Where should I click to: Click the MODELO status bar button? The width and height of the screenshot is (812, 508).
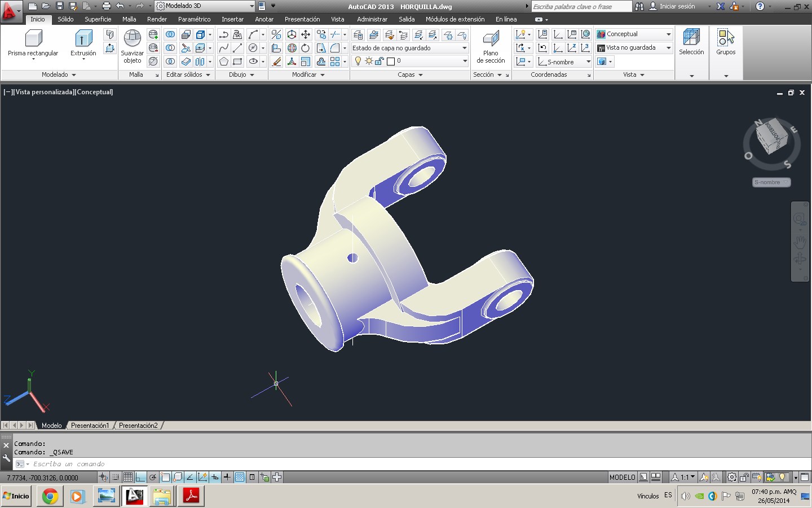coord(622,477)
